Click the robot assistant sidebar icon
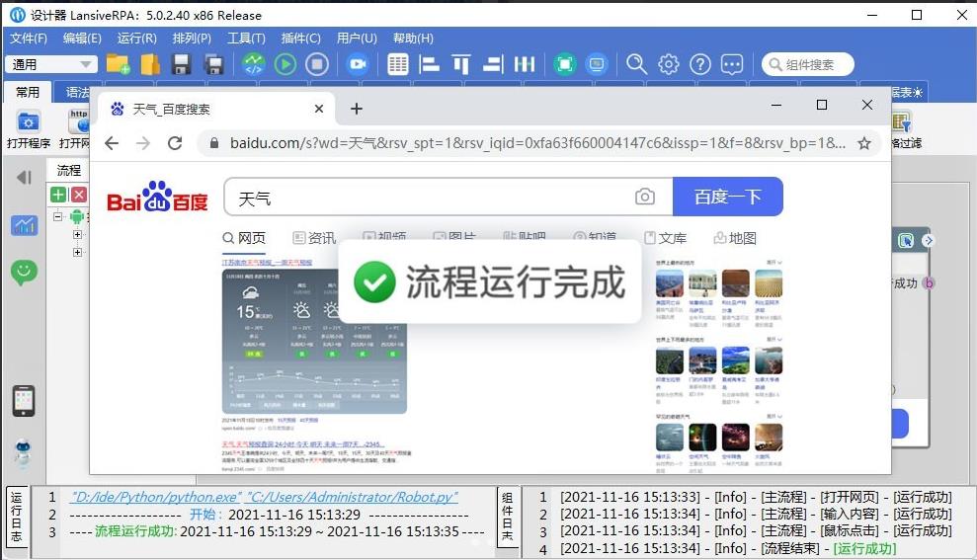This screenshot has height=560, width=977. [x=23, y=453]
